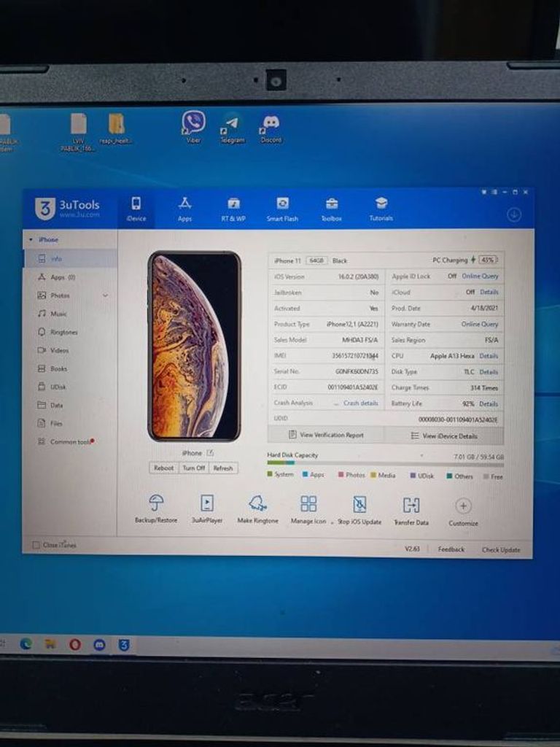The image size is (560, 747).
Task: Open Disk Type Details link
Action: [489, 372]
